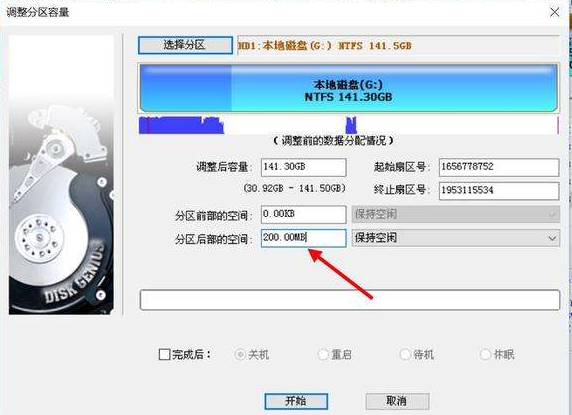Select the 休眠 radio option
Viewport: 572px width, 415px height.
point(485,354)
